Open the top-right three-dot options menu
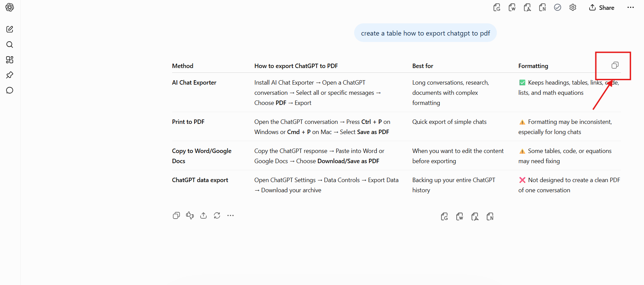 pos(630,7)
